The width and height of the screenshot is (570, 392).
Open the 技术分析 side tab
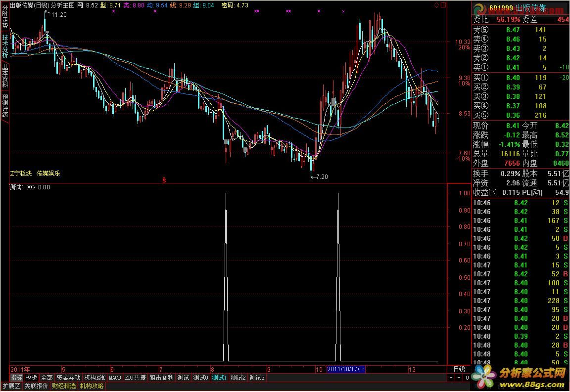pos(5,46)
